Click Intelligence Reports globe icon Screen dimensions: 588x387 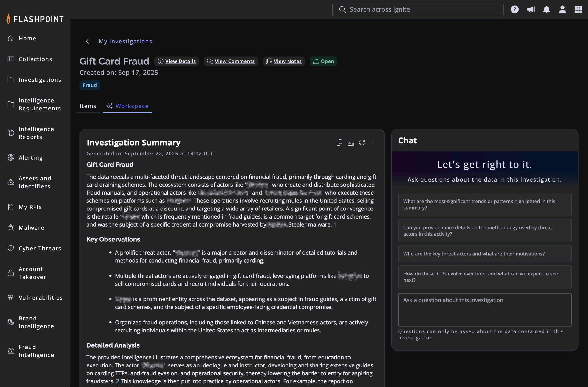click(11, 133)
